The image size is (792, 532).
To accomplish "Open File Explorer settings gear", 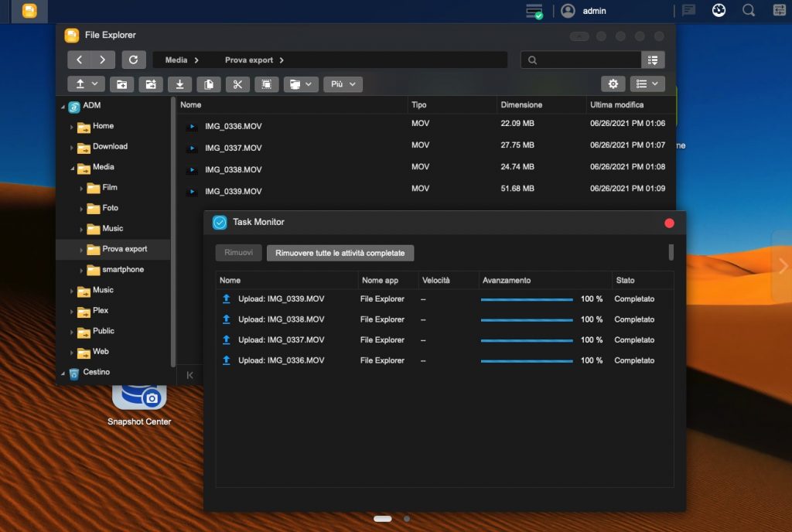I will coord(613,84).
